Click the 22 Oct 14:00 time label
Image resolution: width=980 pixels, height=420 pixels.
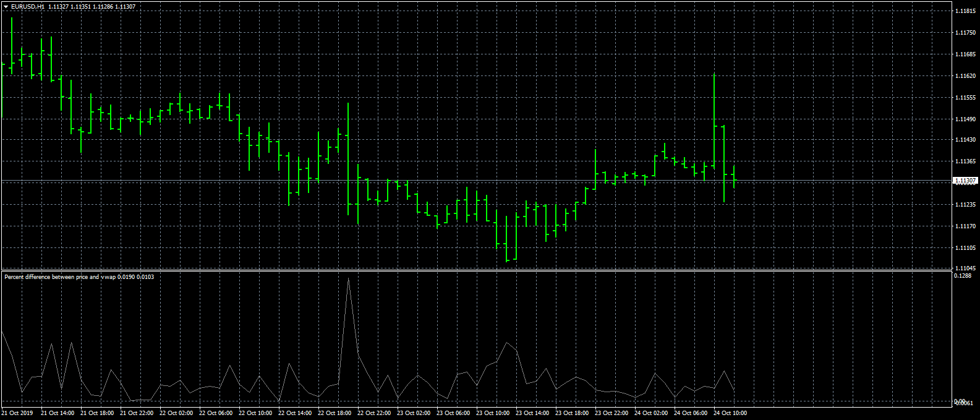point(295,413)
